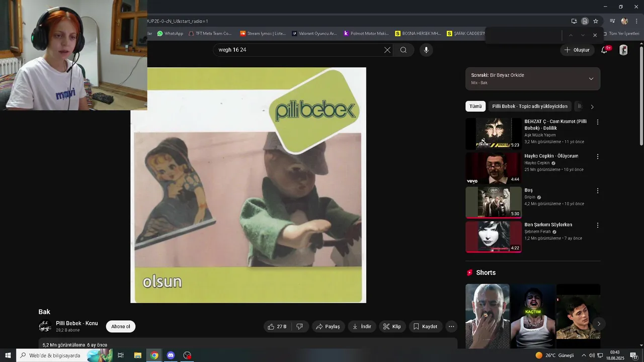Screen dimensions: 644x362
Task: Select 'Pilli Bebek - Topic adlı yükleyiciden' chip
Action: [530, 106]
